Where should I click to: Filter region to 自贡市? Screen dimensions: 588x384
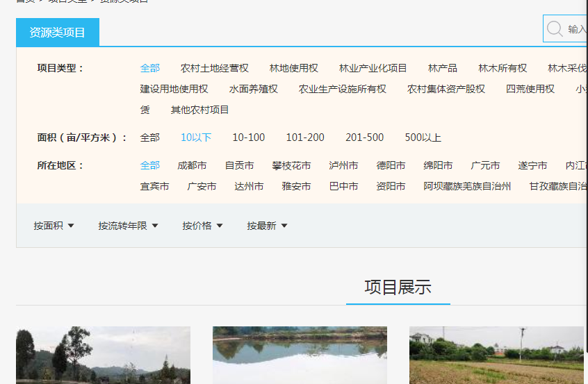[239, 165]
